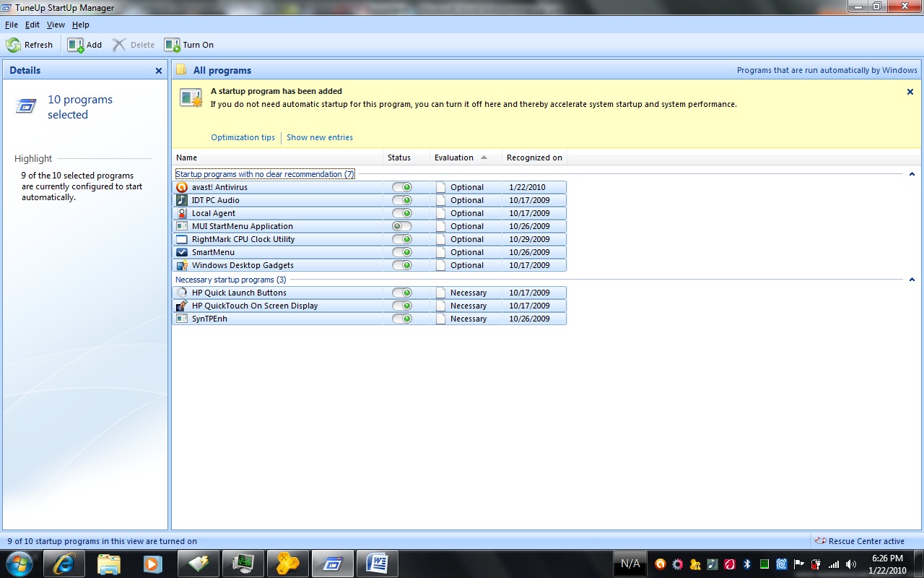This screenshot has height=578, width=924.
Task: Collapse the Necessary startup programs group
Action: coord(912,280)
